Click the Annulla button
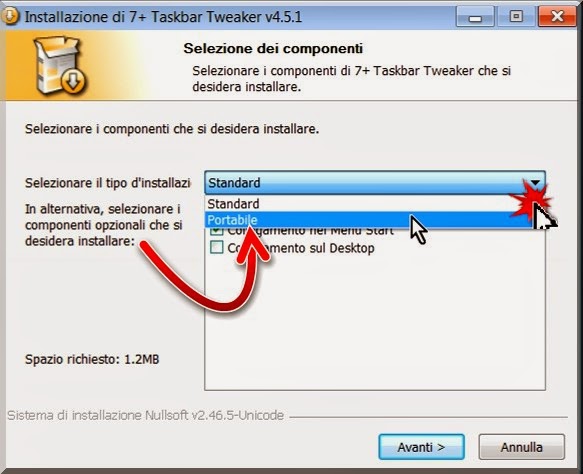 pyautogui.click(x=522, y=447)
